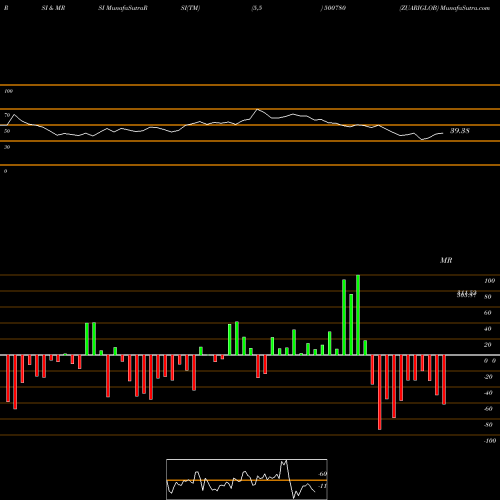Click the tallest green MR histogram bar
The height and width of the screenshot is (500, 500).
click(x=358, y=315)
